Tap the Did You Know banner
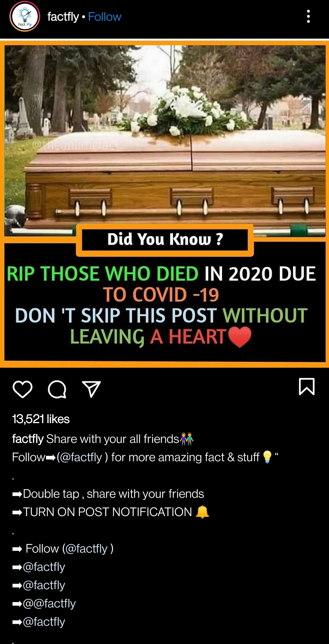The height and width of the screenshot is (644, 329). 165,240
